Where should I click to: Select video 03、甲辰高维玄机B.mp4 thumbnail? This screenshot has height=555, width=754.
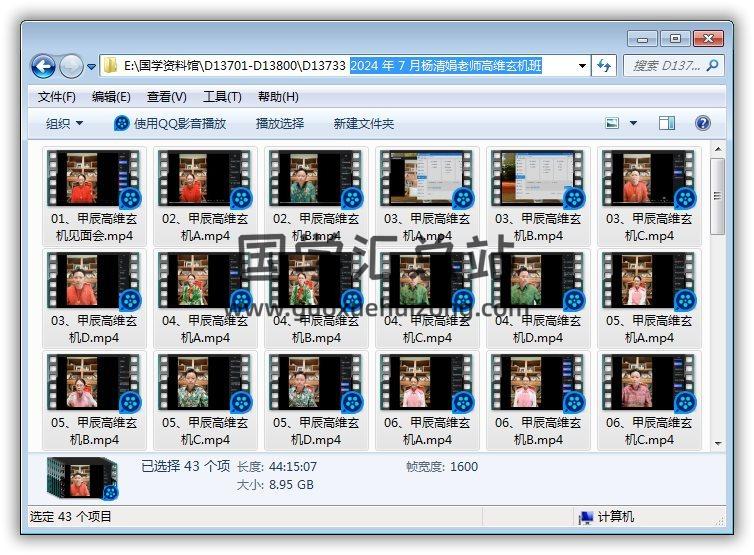538,178
